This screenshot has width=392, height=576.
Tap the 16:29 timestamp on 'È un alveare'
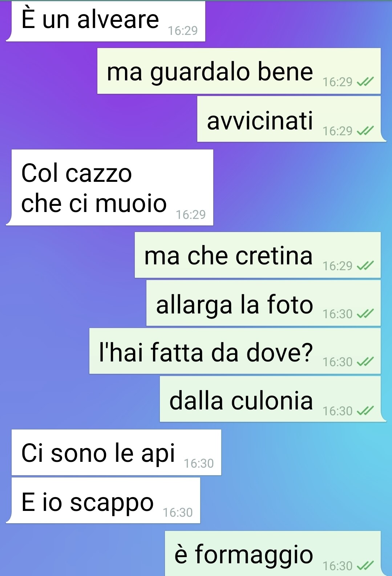pyautogui.click(x=183, y=31)
